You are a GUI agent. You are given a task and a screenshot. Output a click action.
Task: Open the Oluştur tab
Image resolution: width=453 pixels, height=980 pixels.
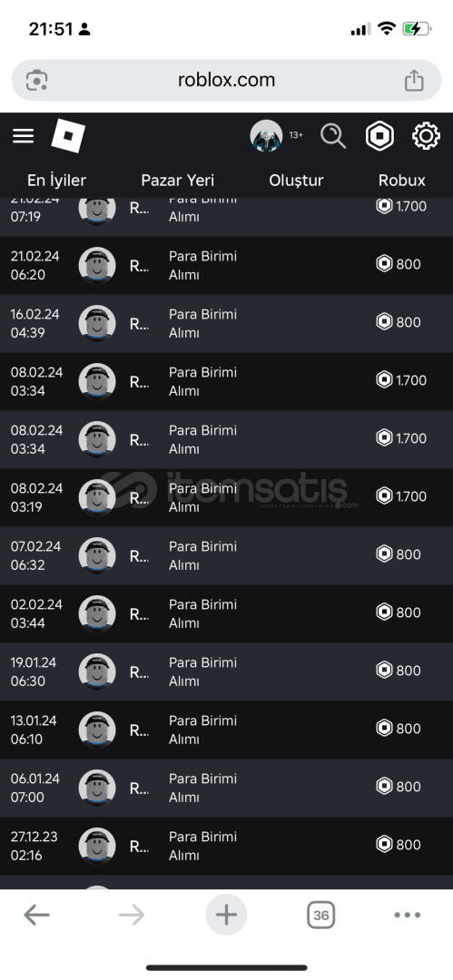point(297,180)
